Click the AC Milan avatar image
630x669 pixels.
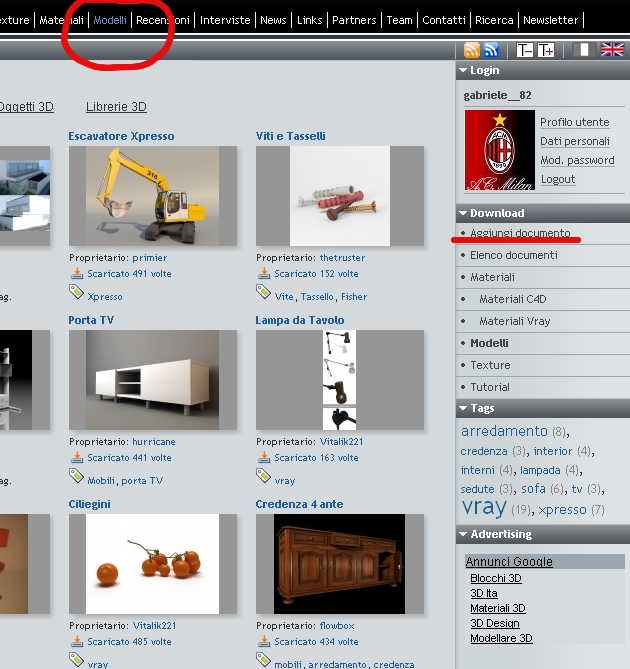pos(499,150)
